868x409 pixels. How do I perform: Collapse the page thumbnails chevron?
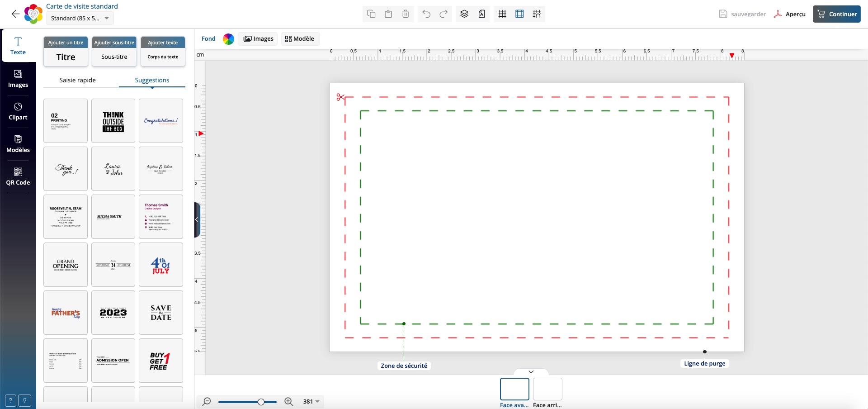pos(531,372)
